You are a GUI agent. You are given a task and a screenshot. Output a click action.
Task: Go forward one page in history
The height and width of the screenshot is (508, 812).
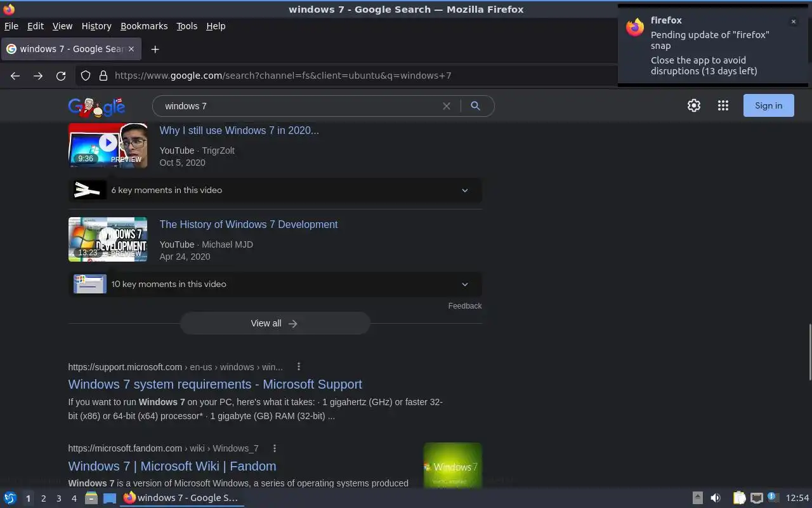point(38,76)
